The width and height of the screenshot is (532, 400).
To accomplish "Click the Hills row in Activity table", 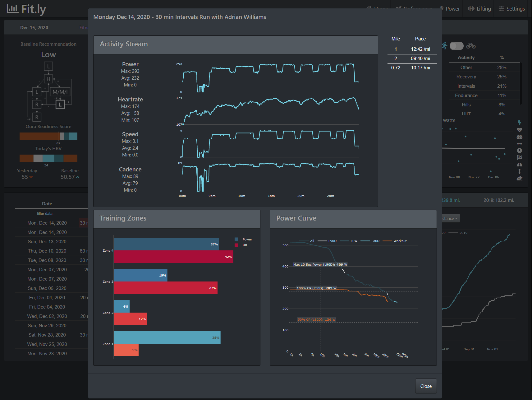I will pyautogui.click(x=484, y=105).
